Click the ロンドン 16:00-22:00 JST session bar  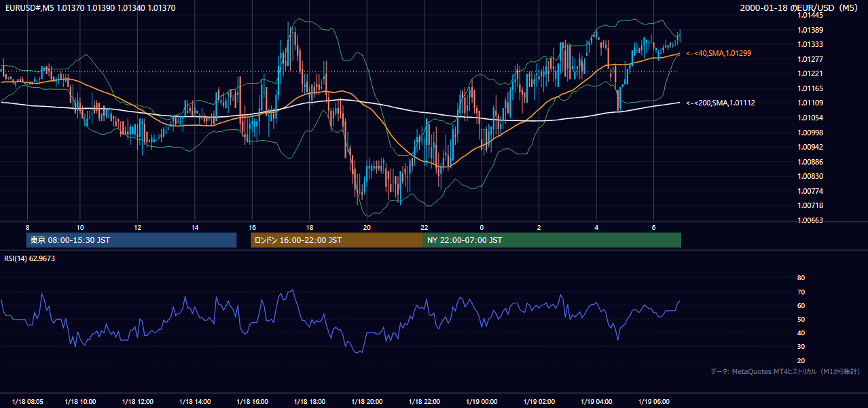coord(337,240)
